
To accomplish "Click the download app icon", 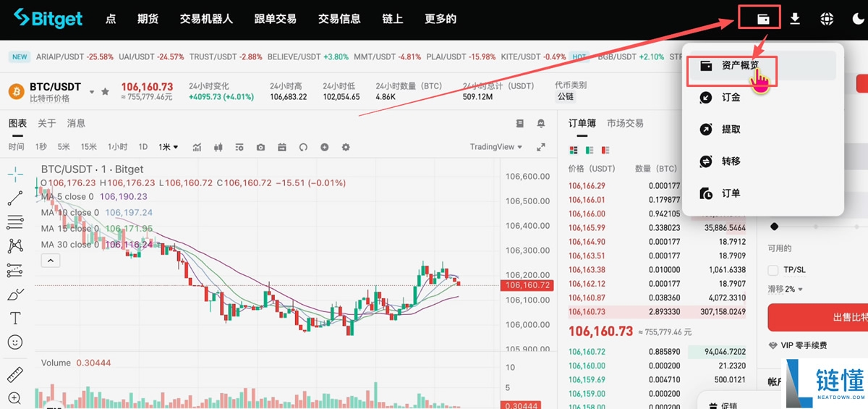I will click(x=795, y=19).
